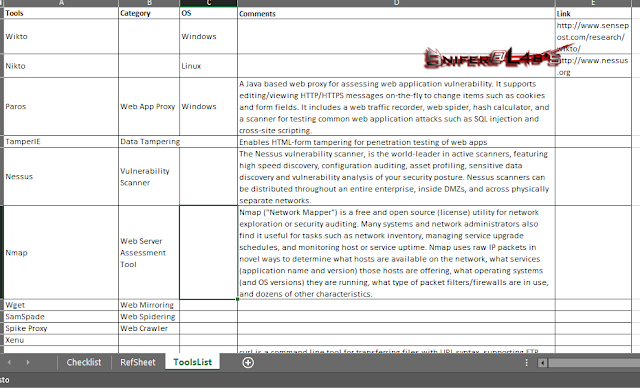Click horizontal scrollbar left arrow
The height and width of the screenshot is (388, 640).
542,363
